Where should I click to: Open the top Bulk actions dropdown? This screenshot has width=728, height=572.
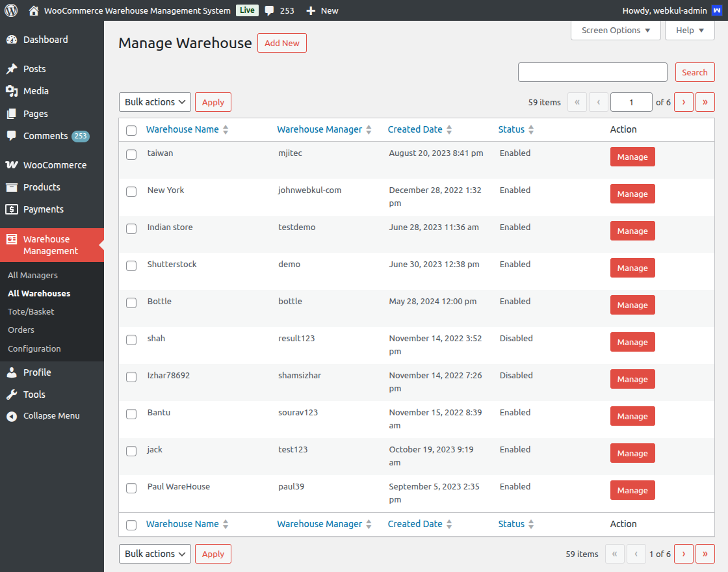[155, 102]
